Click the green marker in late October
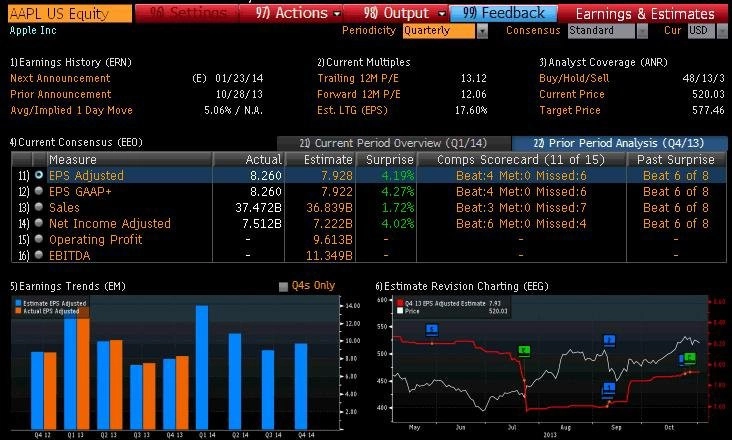Screen dimensions: 732x440 tap(690, 358)
